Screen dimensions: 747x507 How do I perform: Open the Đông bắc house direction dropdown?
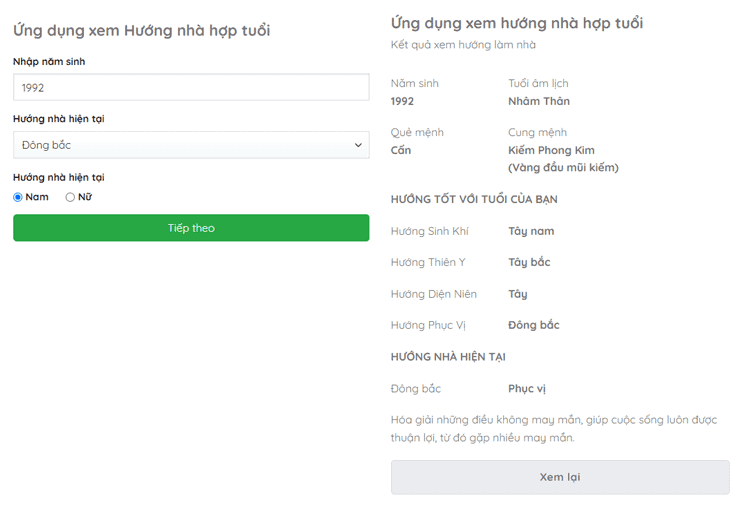(191, 145)
